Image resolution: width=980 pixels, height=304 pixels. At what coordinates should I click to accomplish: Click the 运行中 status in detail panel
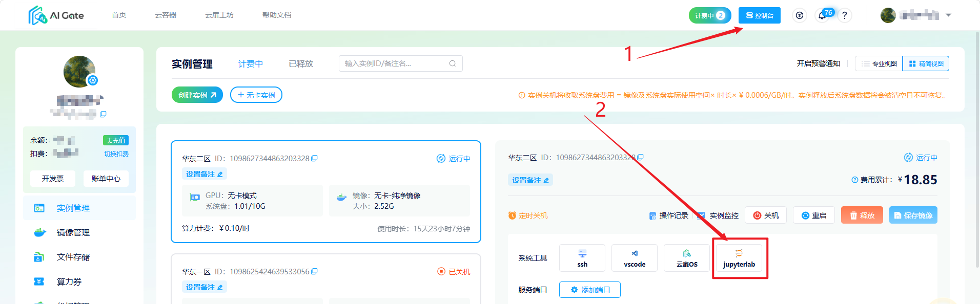(921, 157)
